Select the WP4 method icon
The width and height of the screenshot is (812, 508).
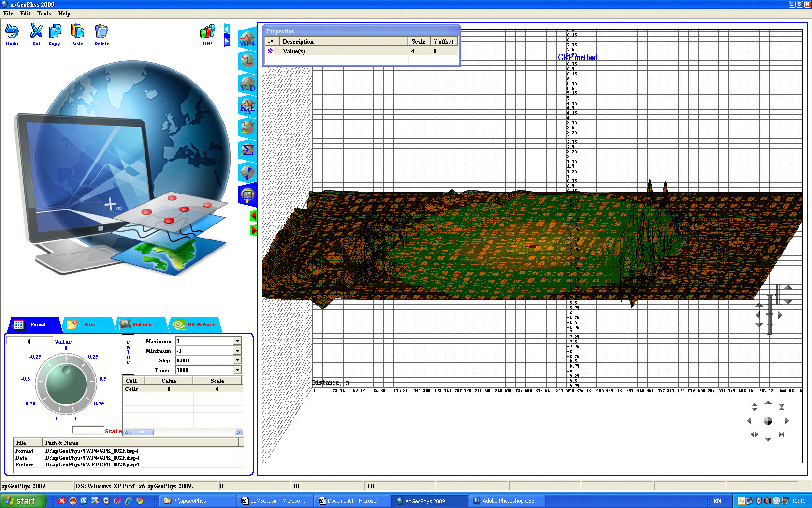click(x=247, y=39)
